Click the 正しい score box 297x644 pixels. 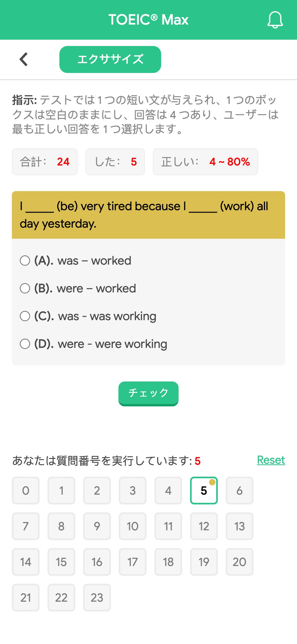click(205, 162)
